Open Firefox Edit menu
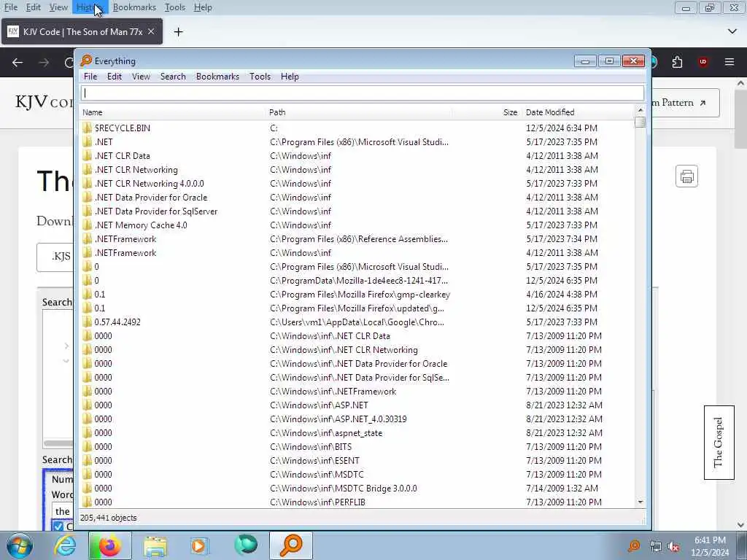 [x=34, y=7]
